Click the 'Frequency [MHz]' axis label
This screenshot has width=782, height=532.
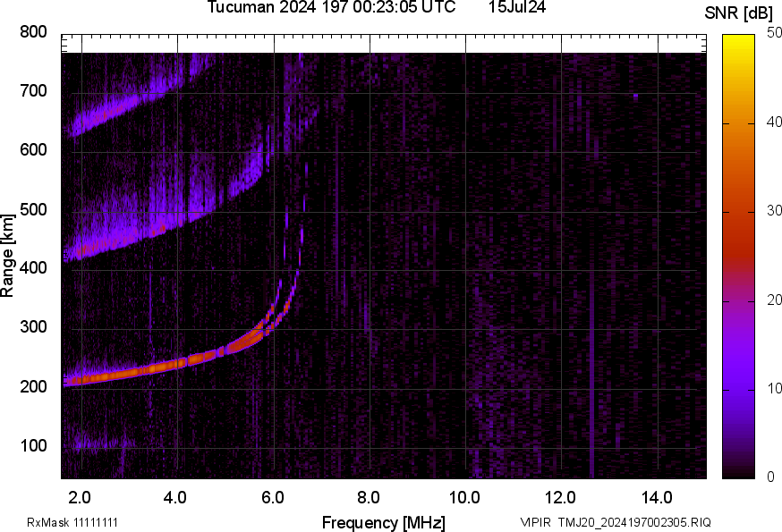[384, 522]
